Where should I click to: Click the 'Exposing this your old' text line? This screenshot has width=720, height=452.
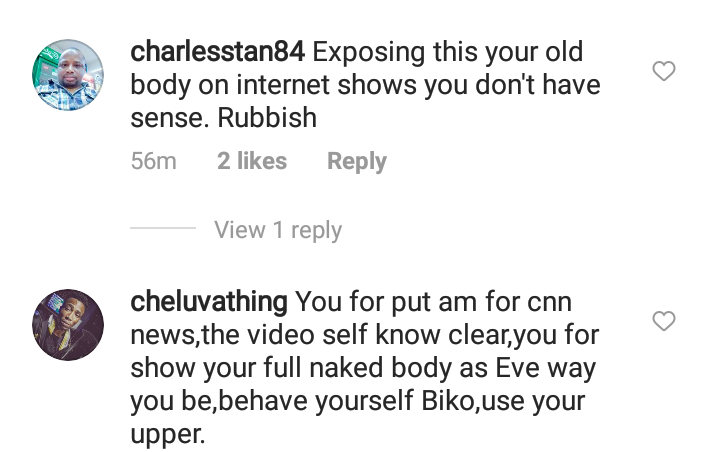click(448, 51)
